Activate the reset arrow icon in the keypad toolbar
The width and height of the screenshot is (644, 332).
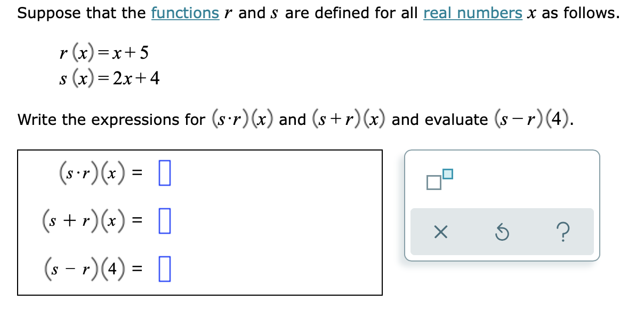502,233
